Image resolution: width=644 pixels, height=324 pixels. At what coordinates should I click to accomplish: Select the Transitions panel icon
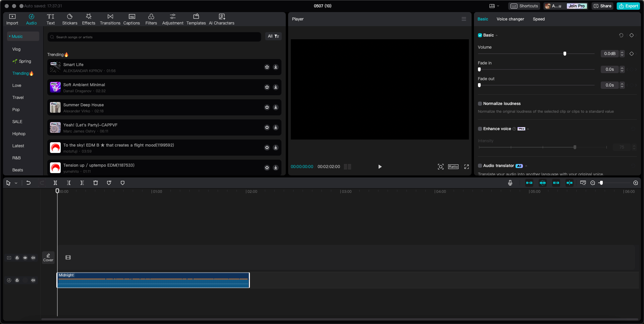(110, 19)
